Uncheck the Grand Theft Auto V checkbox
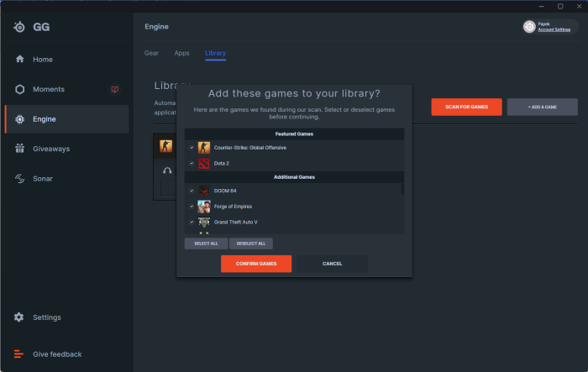This screenshot has height=372, width=588. (192, 223)
